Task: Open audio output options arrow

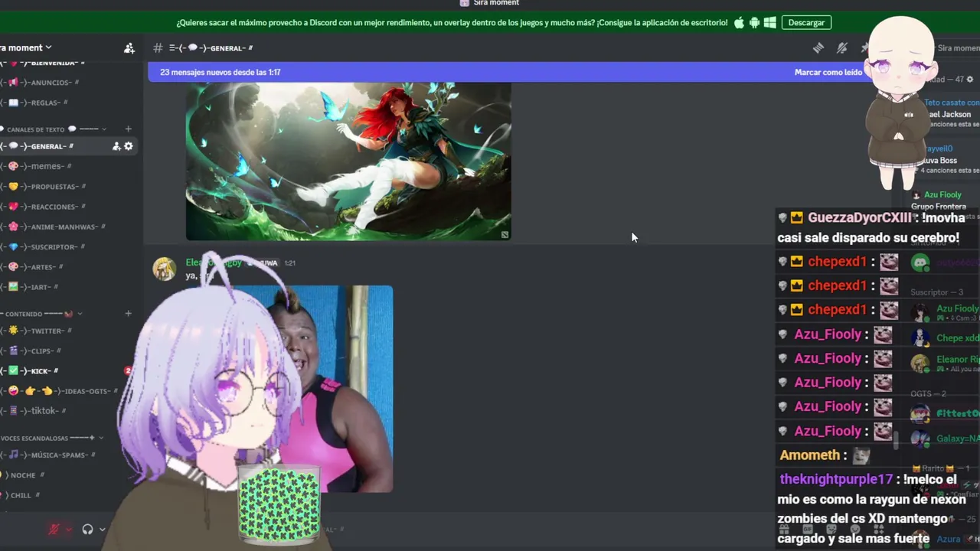Action: 102,529
